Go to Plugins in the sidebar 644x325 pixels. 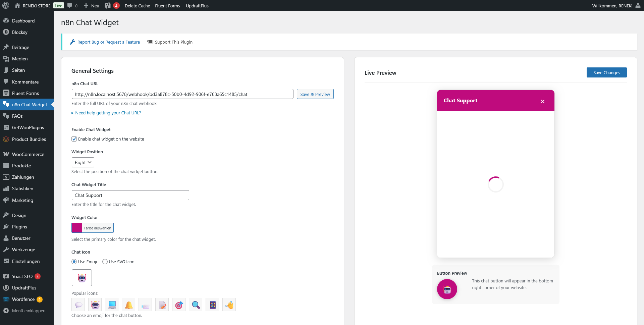pos(19,227)
